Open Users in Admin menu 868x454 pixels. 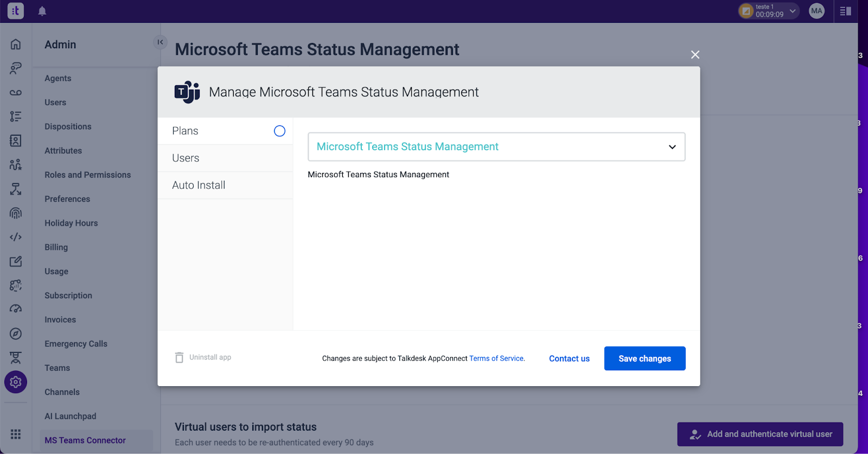point(55,102)
